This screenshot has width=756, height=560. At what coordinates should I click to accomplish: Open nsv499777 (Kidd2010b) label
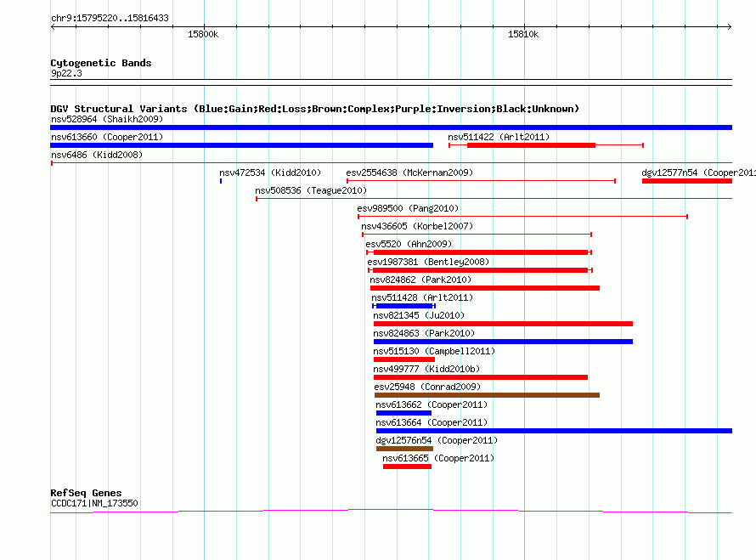(426, 369)
